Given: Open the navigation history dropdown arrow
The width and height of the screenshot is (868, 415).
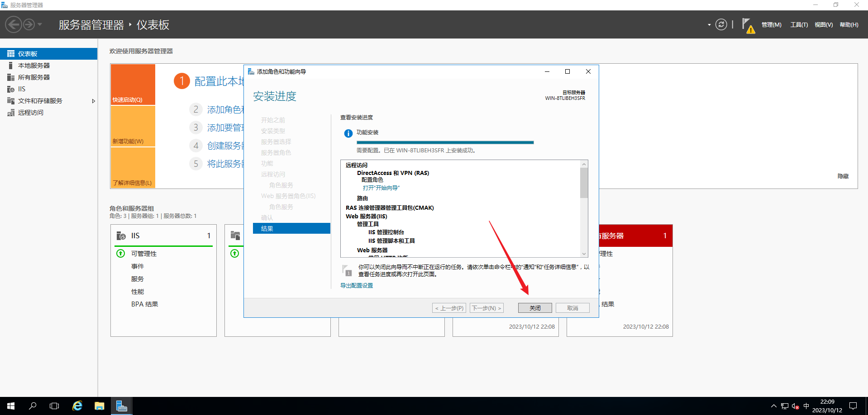Looking at the screenshot, I should [x=40, y=24].
